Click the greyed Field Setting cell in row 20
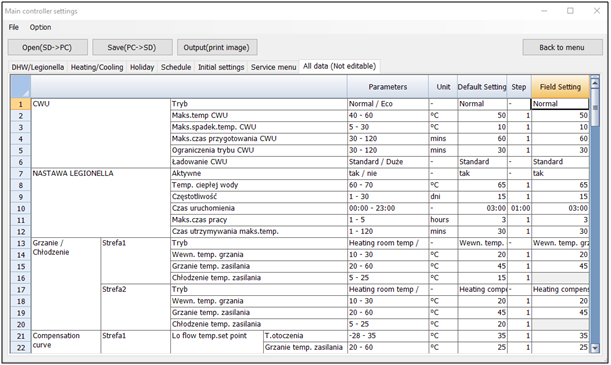Screen dimensions: 611x365 (560, 324)
